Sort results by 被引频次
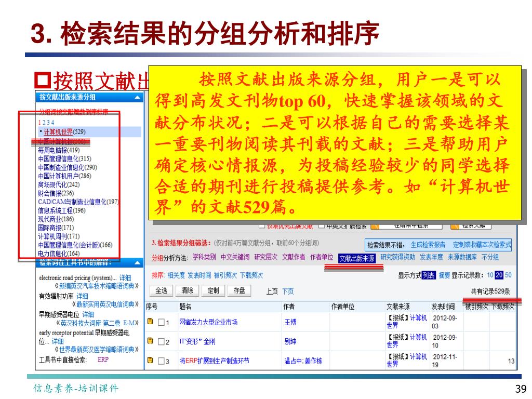 (225, 275)
